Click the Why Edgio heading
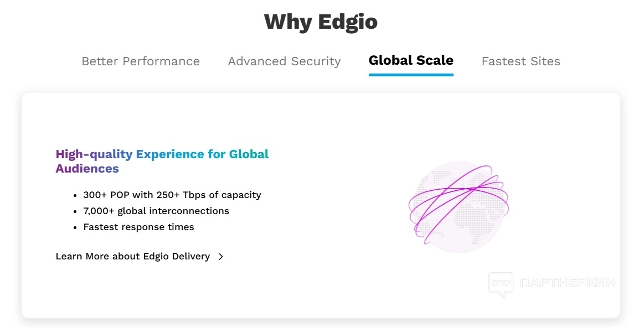The height and width of the screenshot is (328, 644). (x=321, y=22)
